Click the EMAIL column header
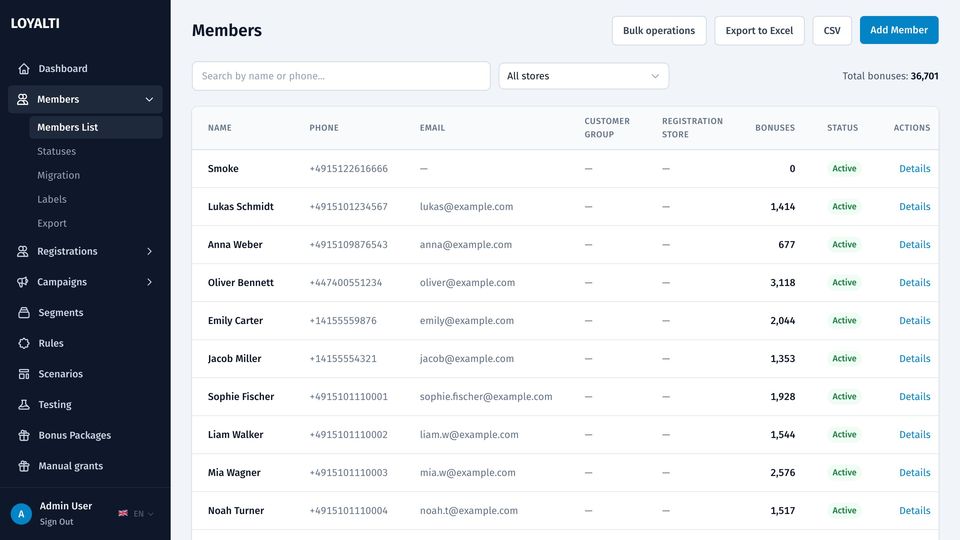This screenshot has height=540, width=960. pos(432,128)
